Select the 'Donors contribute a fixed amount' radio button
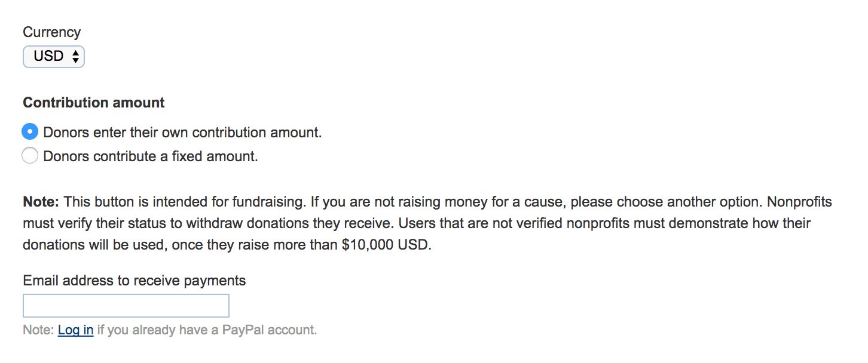The height and width of the screenshot is (363, 868). pyautogui.click(x=30, y=156)
